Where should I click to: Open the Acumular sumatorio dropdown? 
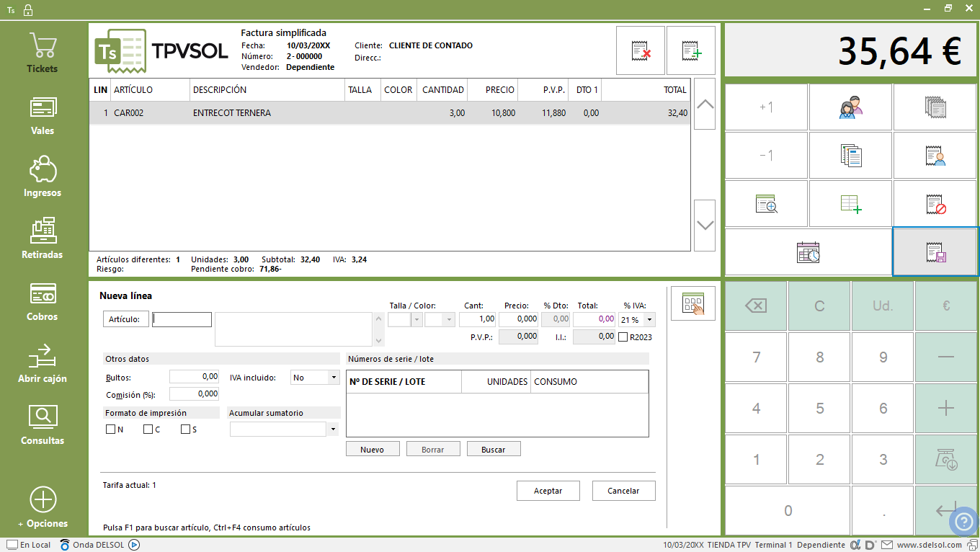(333, 429)
